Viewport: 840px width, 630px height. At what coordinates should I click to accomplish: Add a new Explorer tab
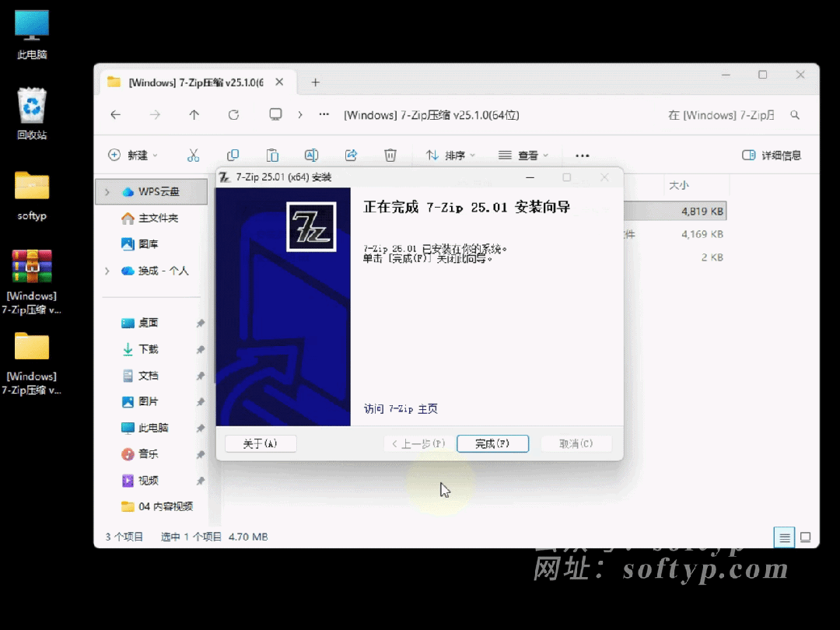pyautogui.click(x=316, y=82)
